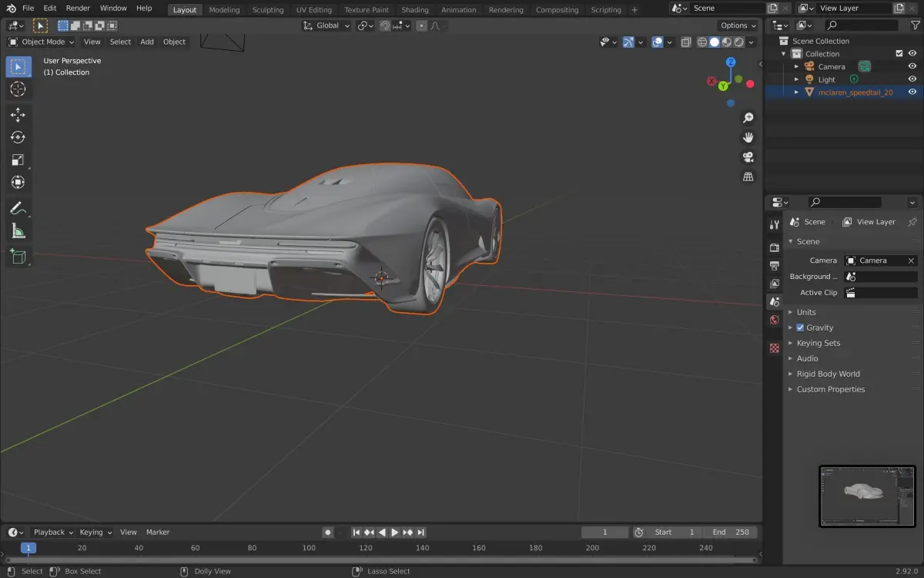The width and height of the screenshot is (924, 578).
Task: Select the Scale tool
Action: (18, 160)
